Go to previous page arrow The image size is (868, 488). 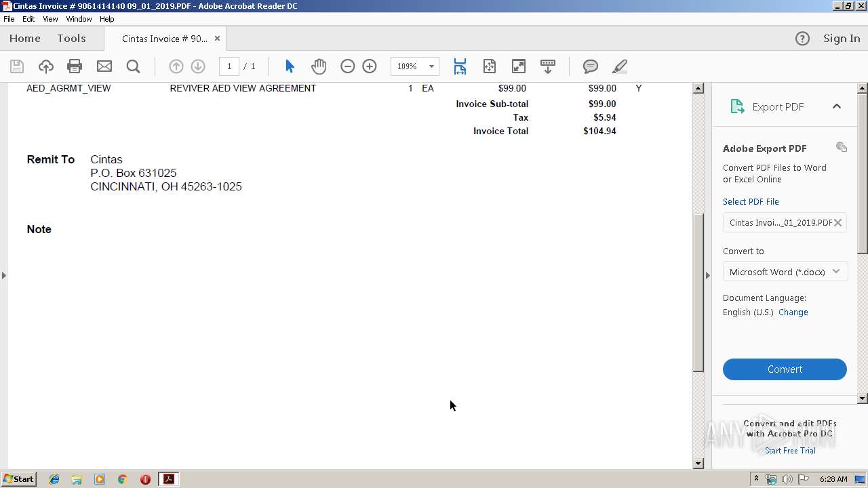176,66
